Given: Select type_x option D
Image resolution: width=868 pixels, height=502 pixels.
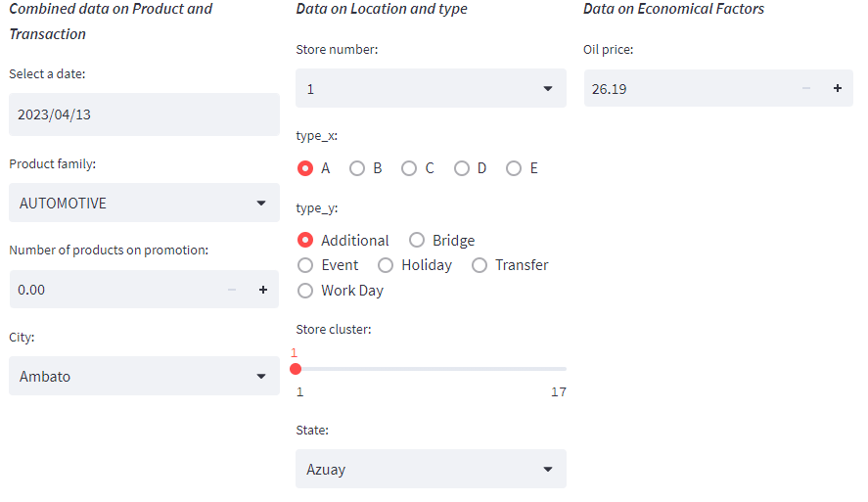Looking at the screenshot, I should click(x=462, y=168).
